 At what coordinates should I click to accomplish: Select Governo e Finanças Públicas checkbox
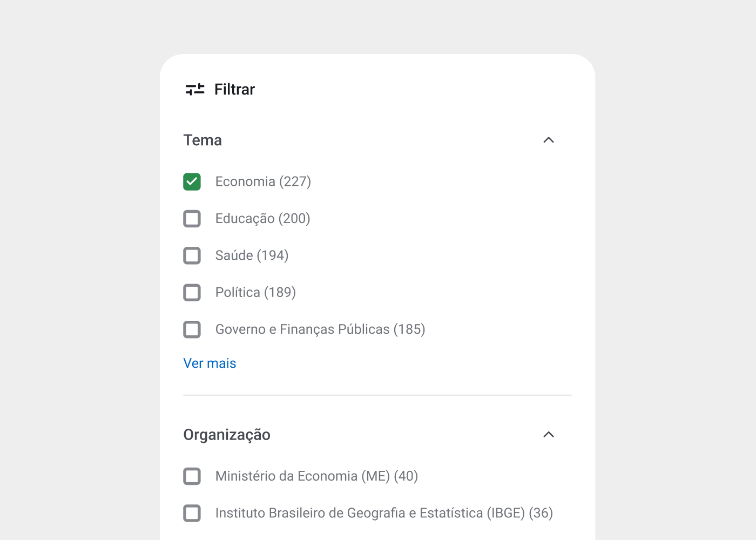click(192, 329)
